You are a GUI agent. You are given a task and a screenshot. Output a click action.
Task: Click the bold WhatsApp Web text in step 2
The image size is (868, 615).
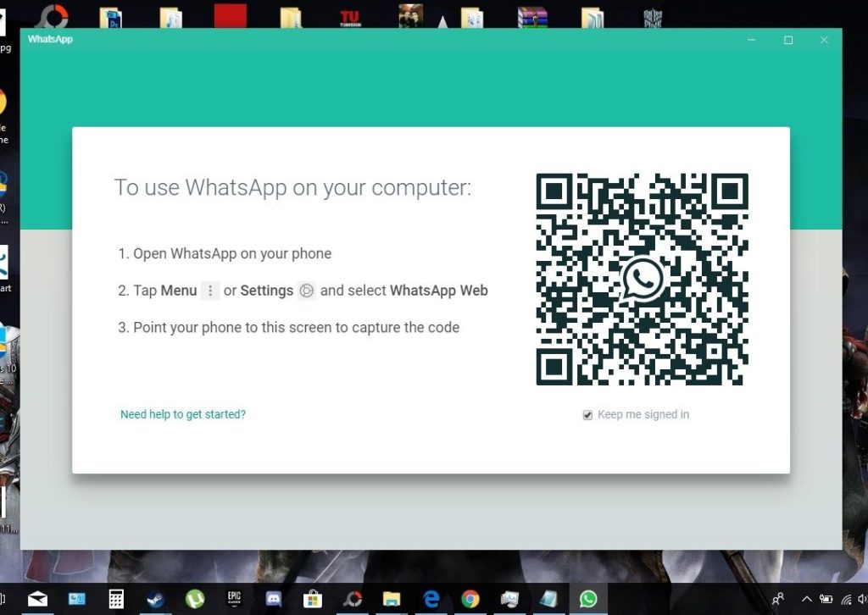(438, 291)
